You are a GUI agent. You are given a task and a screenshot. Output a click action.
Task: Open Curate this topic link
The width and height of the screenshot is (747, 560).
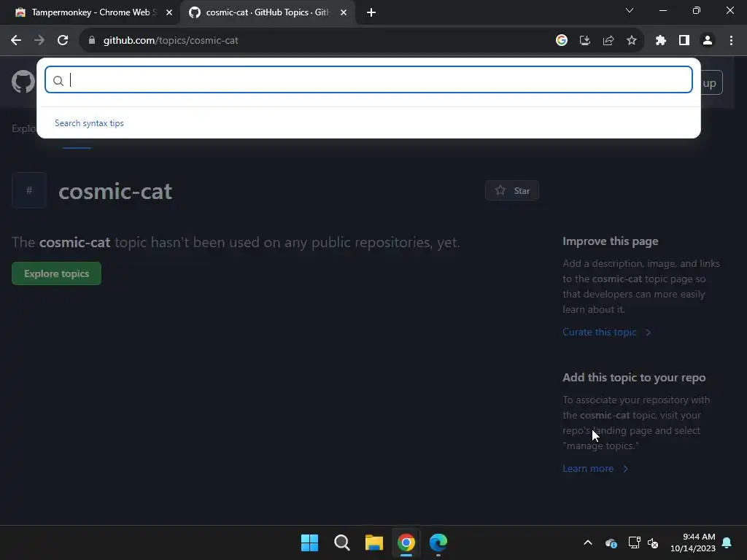point(600,332)
